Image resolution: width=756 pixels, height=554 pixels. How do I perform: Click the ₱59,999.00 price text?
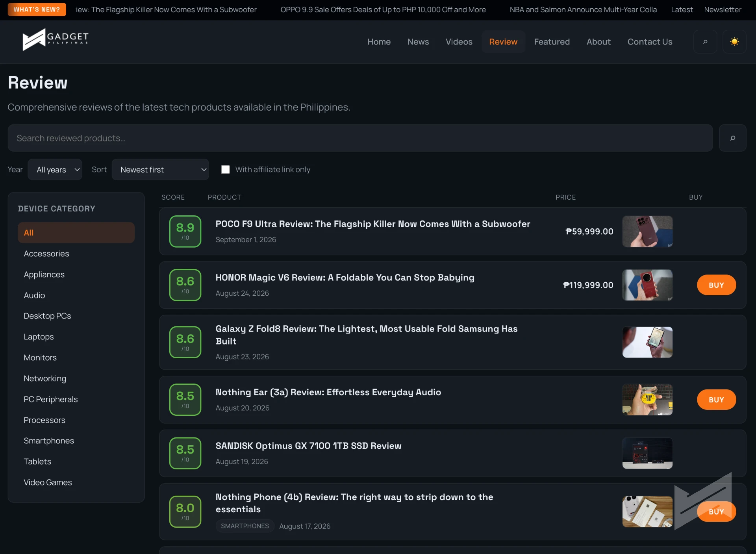click(x=589, y=232)
